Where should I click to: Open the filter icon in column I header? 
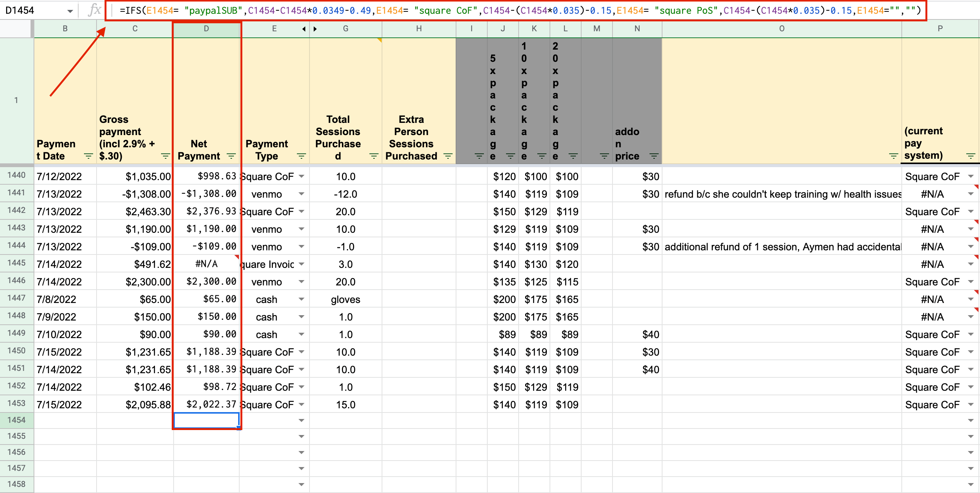coord(479,156)
